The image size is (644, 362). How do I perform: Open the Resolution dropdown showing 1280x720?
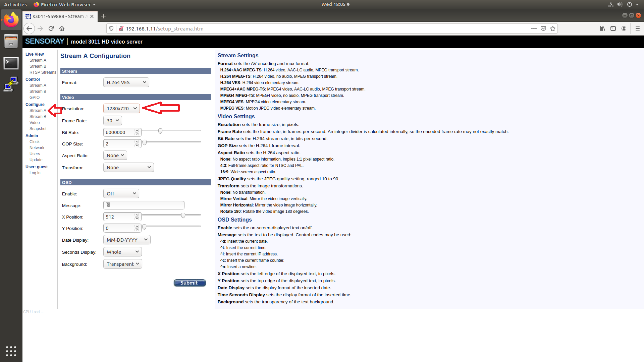click(x=121, y=109)
